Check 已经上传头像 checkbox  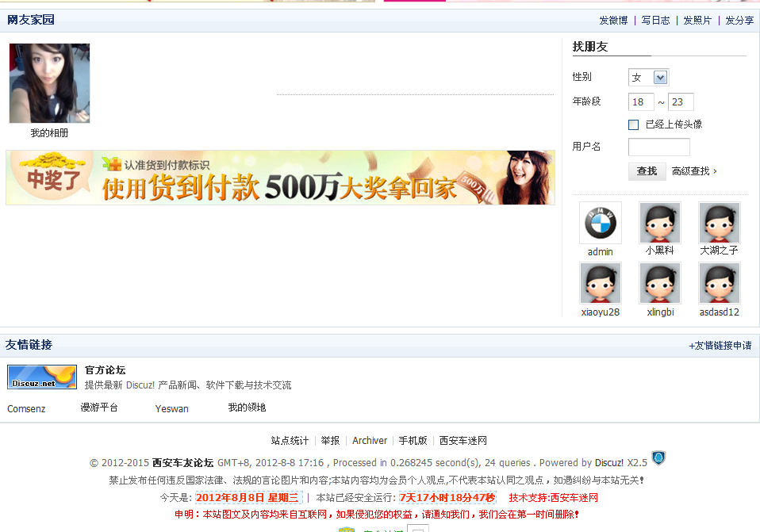634,125
